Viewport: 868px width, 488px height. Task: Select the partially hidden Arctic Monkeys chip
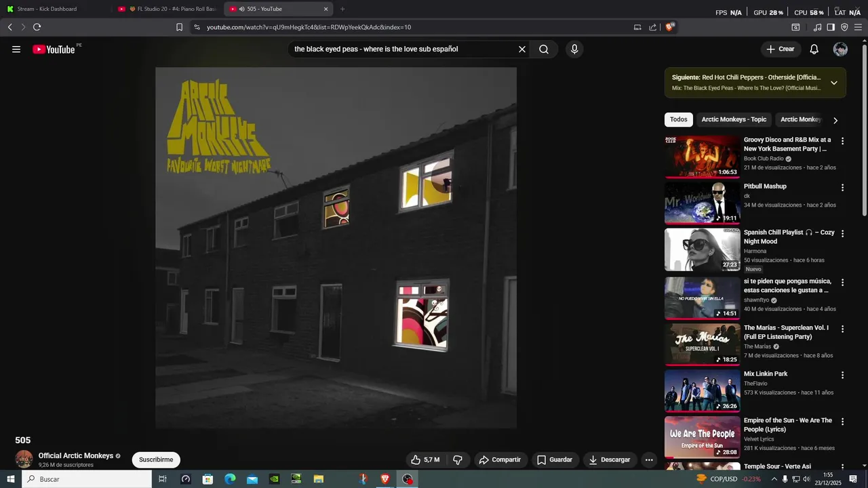pyautogui.click(x=801, y=119)
